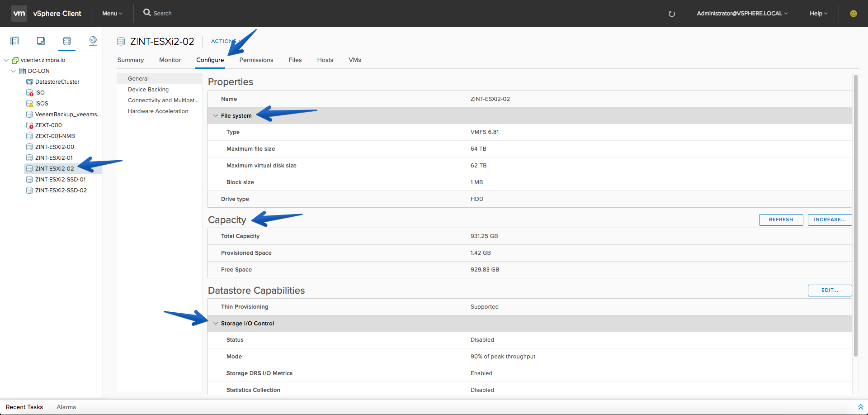868x415 pixels.
Task: Switch to the Permissions tab
Action: [256, 60]
